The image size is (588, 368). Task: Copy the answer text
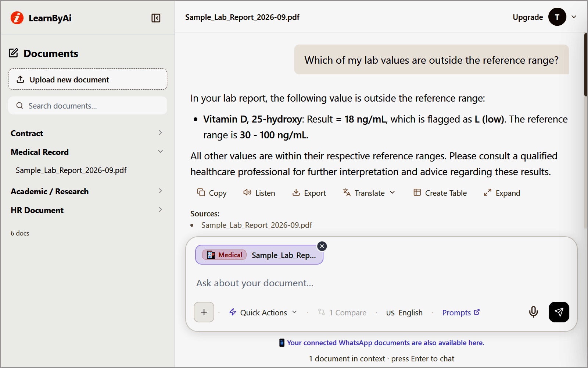click(212, 193)
